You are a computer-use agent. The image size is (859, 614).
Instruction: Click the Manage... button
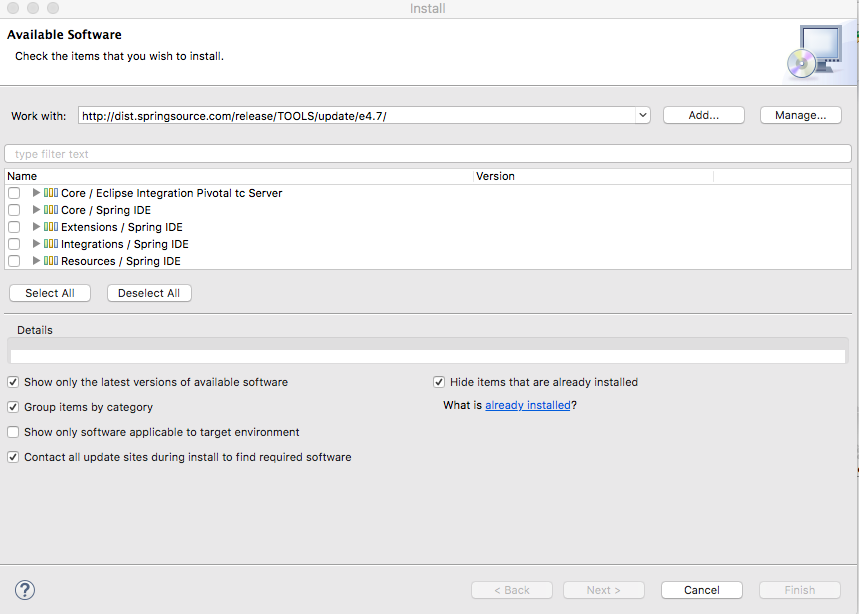coord(800,115)
